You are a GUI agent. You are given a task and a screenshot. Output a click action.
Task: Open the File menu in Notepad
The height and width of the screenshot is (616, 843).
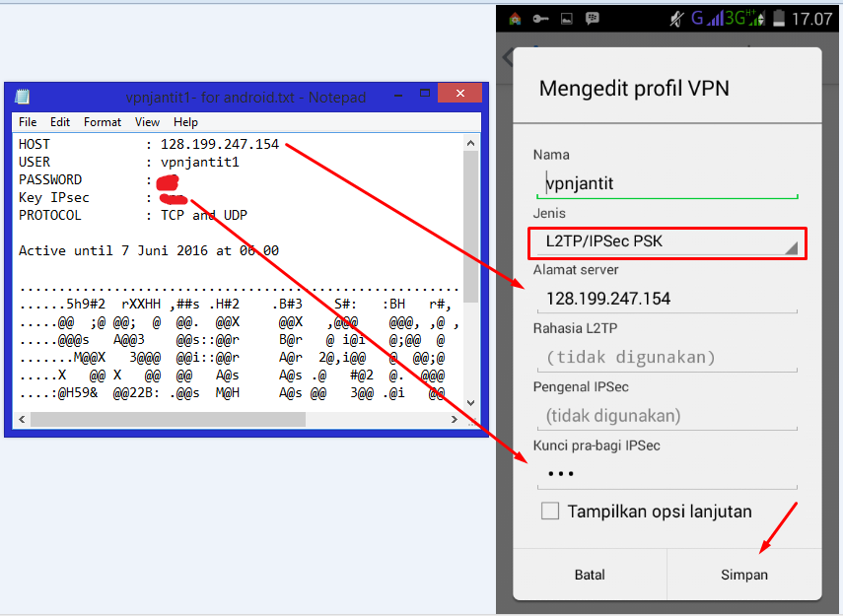28,122
